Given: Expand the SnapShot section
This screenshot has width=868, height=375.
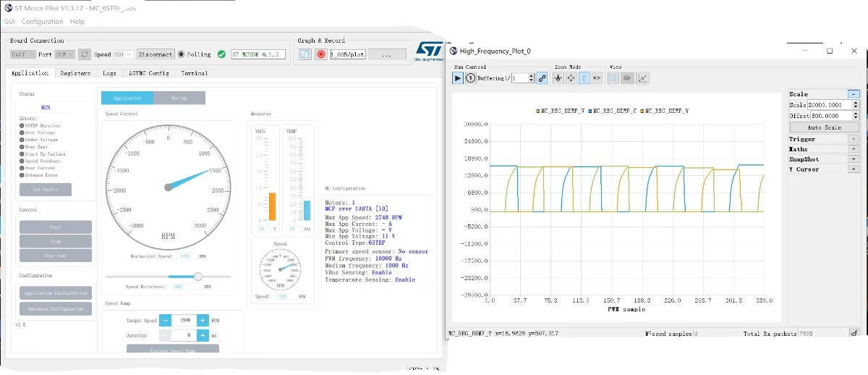Looking at the screenshot, I should coord(854,159).
